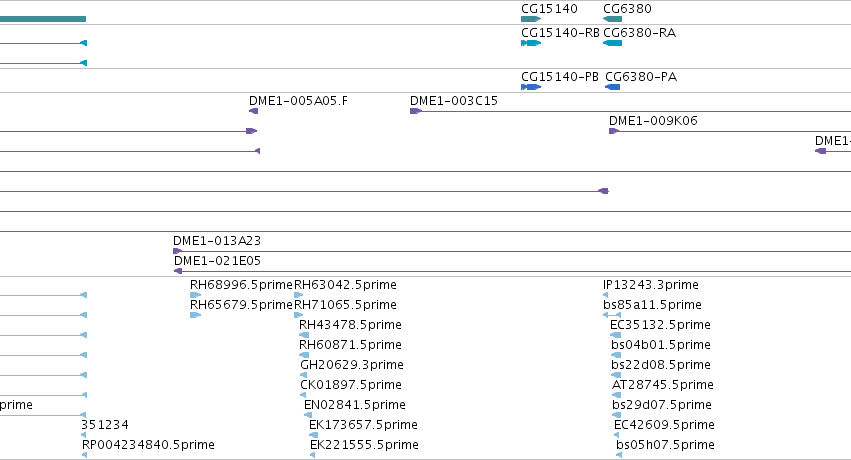Click the DME1-013A23 feature arrow

click(x=177, y=251)
